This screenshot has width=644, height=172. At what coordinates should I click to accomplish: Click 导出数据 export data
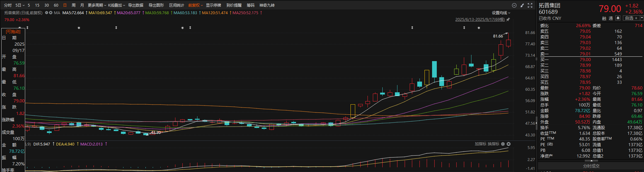click(x=136, y=5)
